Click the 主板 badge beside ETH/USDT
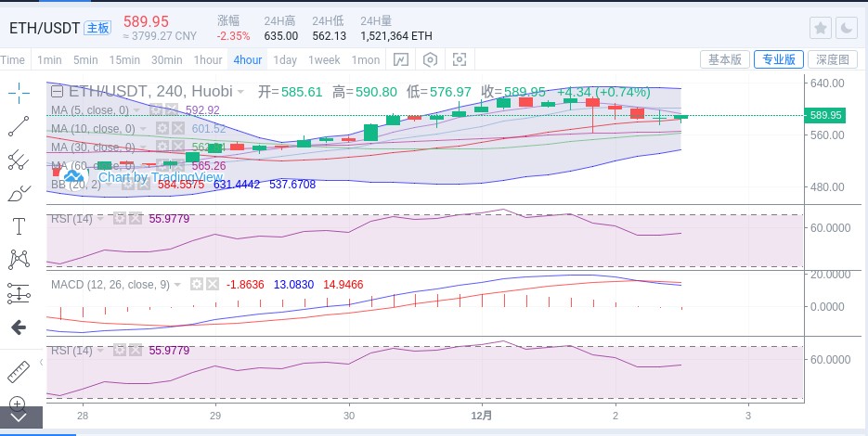Image resolution: width=868 pixels, height=436 pixels. coord(97,28)
